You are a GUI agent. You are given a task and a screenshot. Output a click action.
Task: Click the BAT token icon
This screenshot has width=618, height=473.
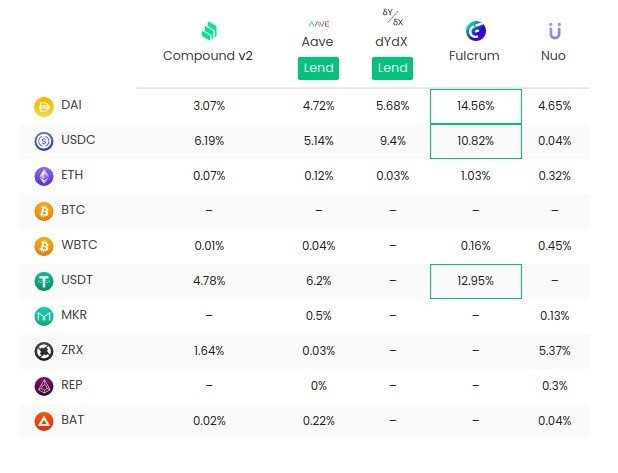(x=44, y=421)
